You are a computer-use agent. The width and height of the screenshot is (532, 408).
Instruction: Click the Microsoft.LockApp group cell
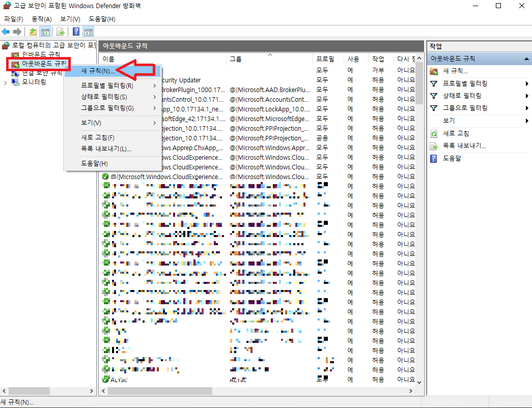(x=269, y=109)
